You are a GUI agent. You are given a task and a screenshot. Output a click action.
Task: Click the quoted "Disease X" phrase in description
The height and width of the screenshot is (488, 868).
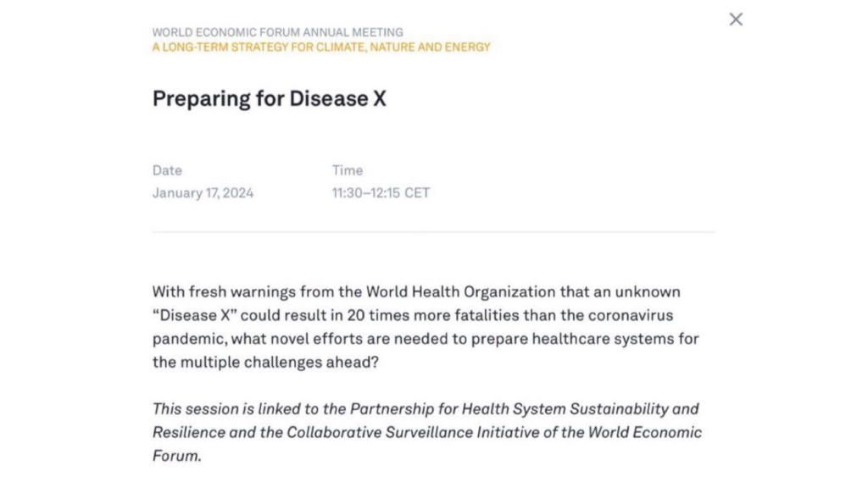(195, 315)
